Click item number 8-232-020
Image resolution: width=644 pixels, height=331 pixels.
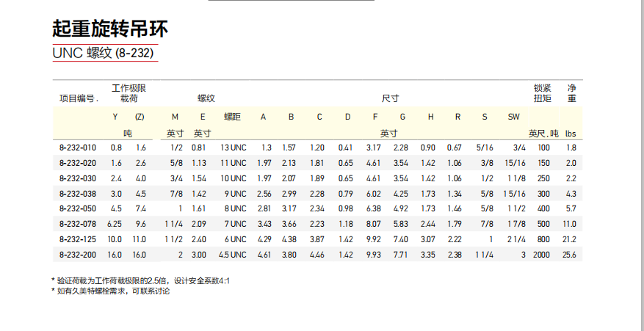[x=78, y=163]
